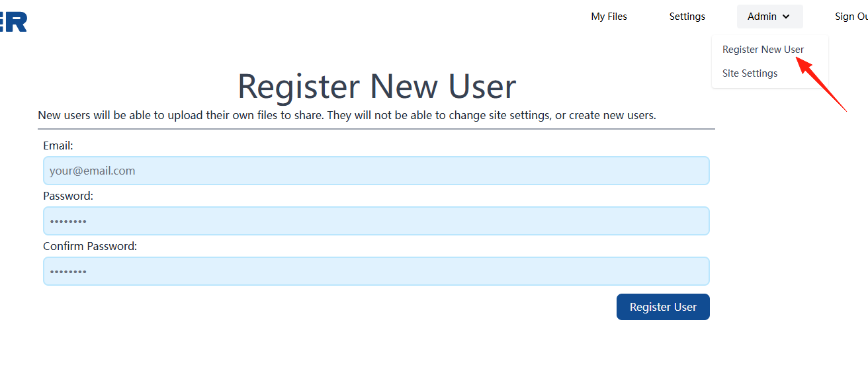Click the chevron arrow beside Admin

pos(786,17)
